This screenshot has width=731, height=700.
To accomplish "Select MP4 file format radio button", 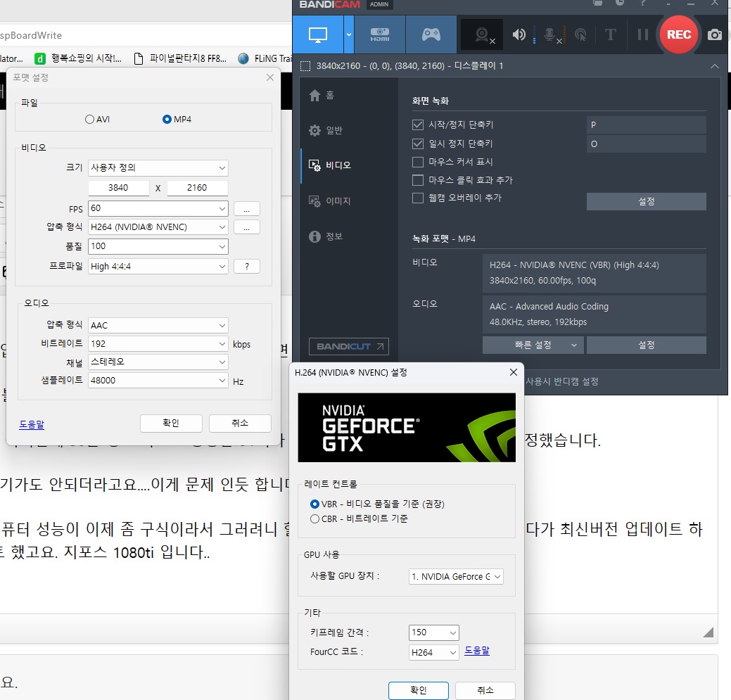I will coord(167,120).
